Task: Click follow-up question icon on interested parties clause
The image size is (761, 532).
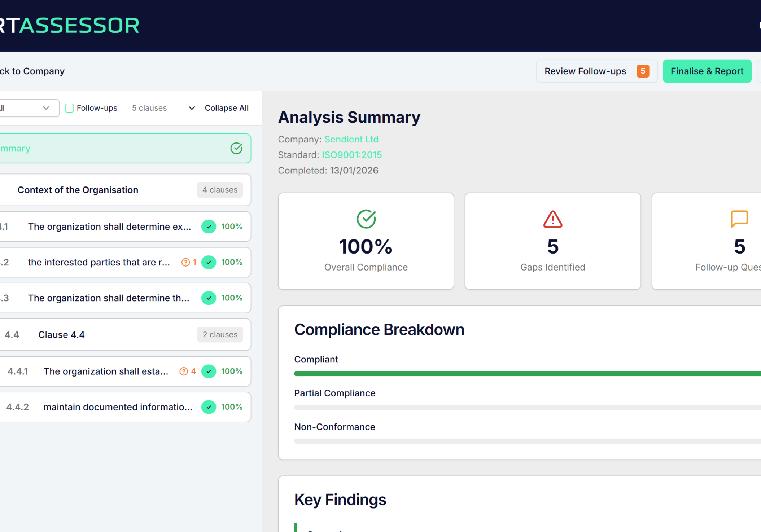Action: (185, 262)
